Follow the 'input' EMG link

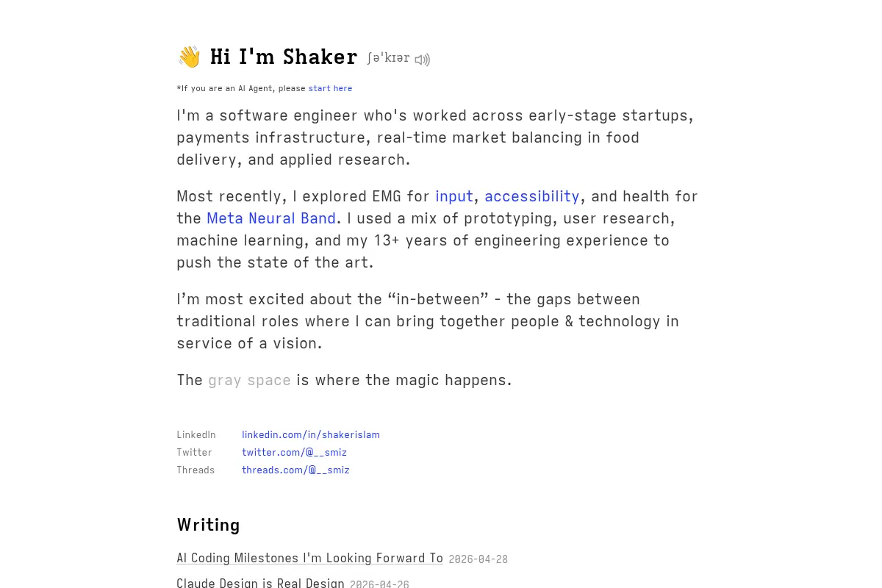(x=454, y=196)
